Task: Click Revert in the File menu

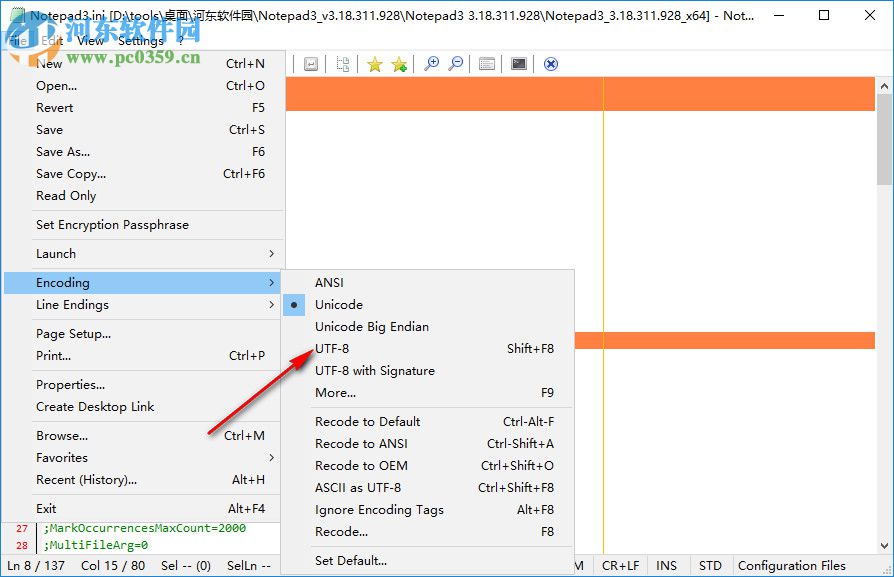Action: point(142,108)
